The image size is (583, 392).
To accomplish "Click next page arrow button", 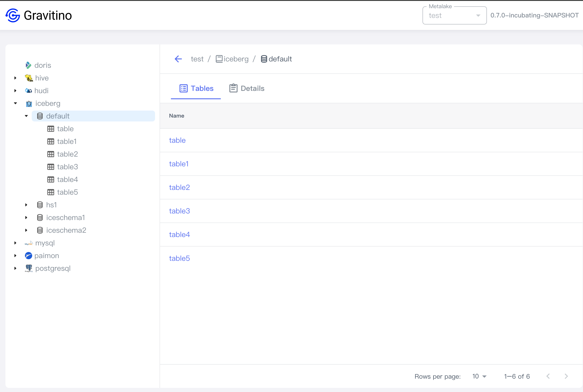I will pyautogui.click(x=566, y=376).
